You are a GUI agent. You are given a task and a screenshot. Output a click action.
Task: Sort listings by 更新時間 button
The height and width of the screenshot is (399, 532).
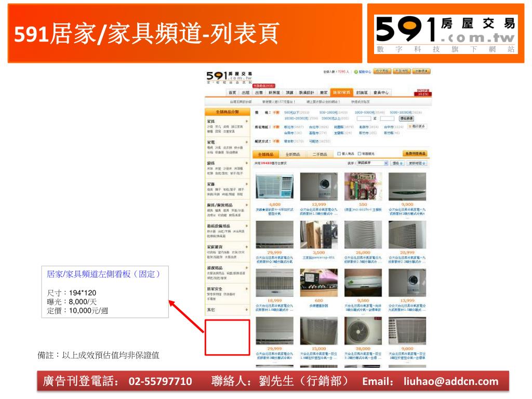click(417, 163)
